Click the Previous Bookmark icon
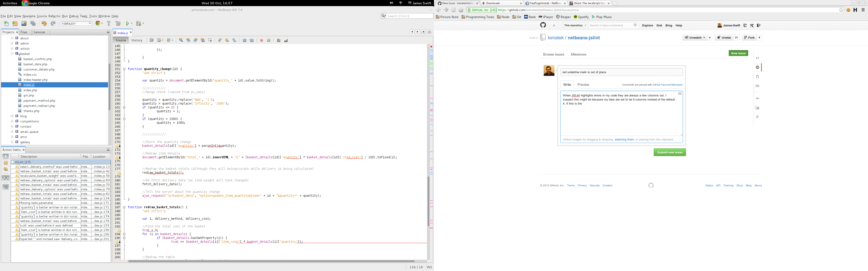868x271 pixels. [x=220, y=40]
